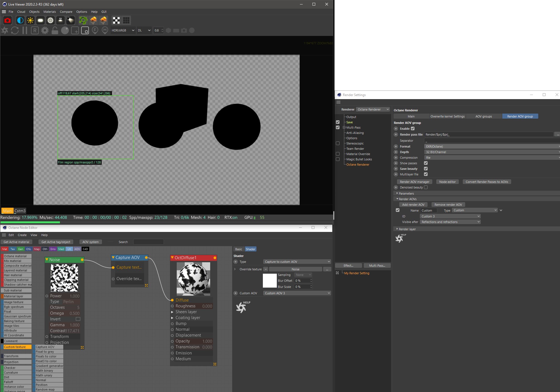Click the white Noise texture color swatch

pyautogui.click(x=270, y=281)
